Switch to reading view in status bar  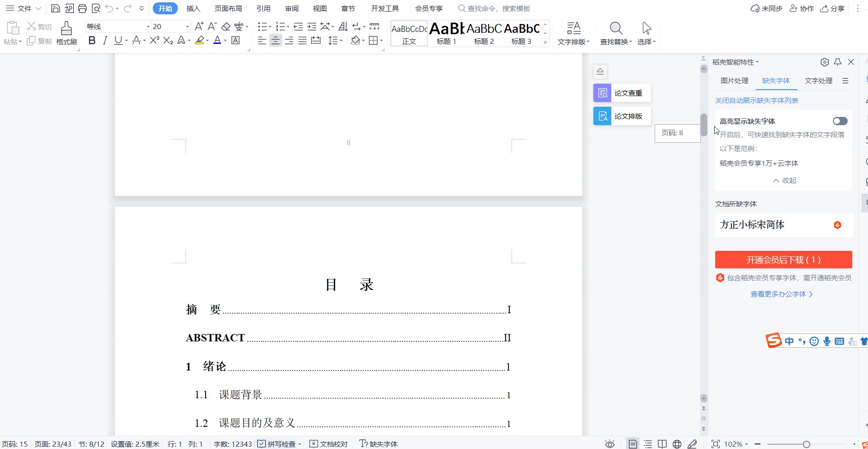(x=662, y=444)
